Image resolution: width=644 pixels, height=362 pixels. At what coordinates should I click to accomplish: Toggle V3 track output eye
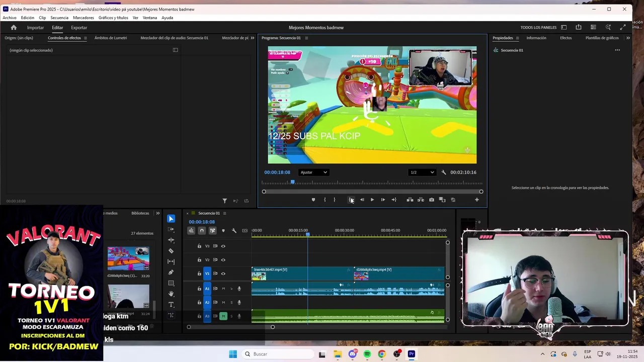223,246
